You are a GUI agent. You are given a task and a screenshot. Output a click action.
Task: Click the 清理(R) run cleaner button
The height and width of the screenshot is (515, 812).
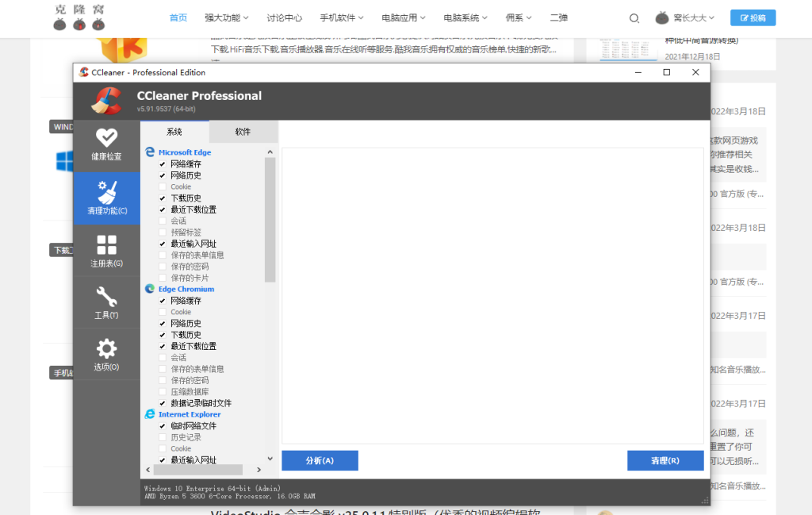point(665,460)
